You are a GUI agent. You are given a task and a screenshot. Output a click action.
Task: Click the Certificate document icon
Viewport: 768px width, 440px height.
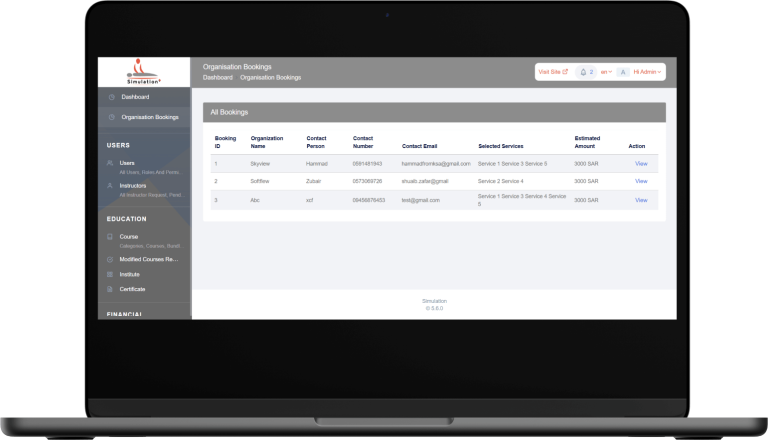110,289
